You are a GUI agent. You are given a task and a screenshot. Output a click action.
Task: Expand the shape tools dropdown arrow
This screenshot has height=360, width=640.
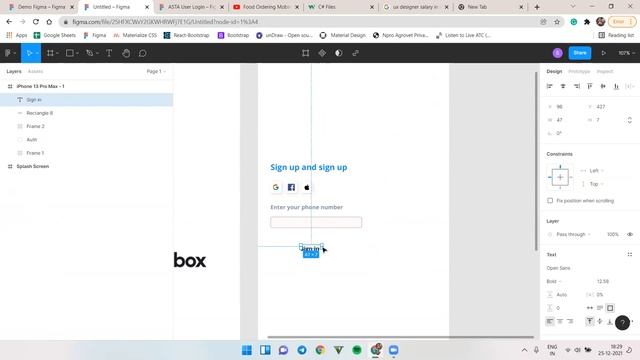[x=77, y=53]
